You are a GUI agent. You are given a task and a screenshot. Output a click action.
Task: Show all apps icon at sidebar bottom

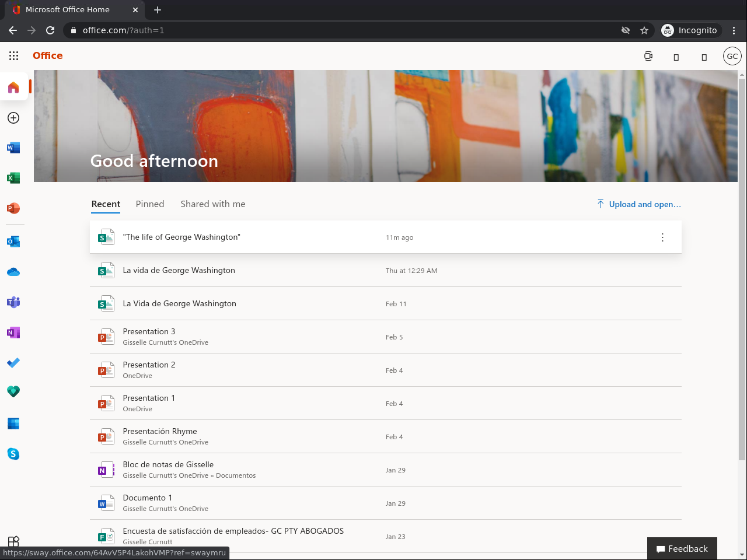pos(13,541)
